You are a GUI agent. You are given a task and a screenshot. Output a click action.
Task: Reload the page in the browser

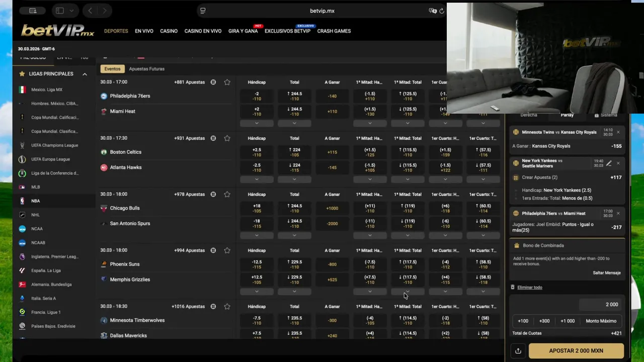[442, 11]
